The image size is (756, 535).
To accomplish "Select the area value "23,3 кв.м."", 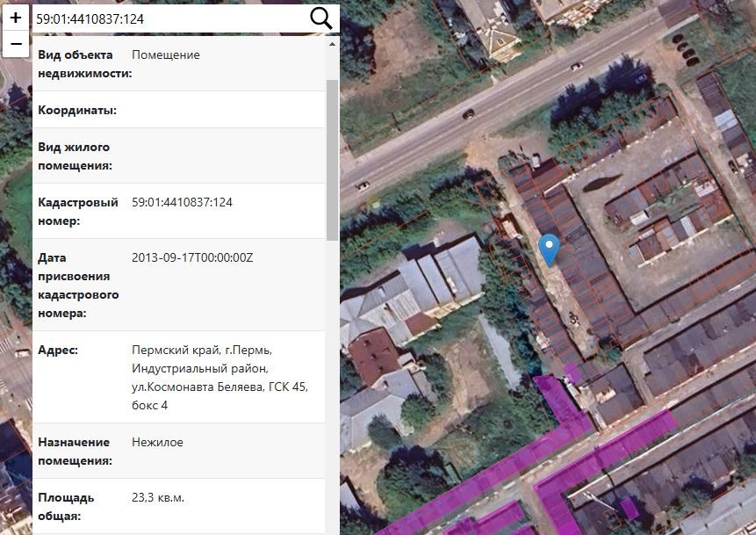I will (x=158, y=498).
